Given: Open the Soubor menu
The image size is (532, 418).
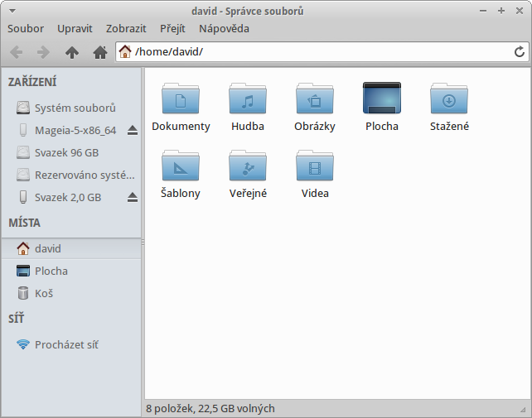Looking at the screenshot, I should click(26, 28).
